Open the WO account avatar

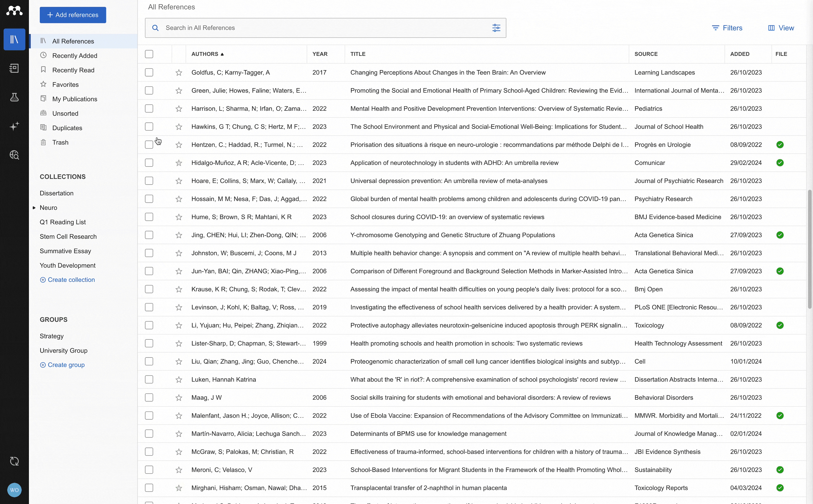coord(14,490)
